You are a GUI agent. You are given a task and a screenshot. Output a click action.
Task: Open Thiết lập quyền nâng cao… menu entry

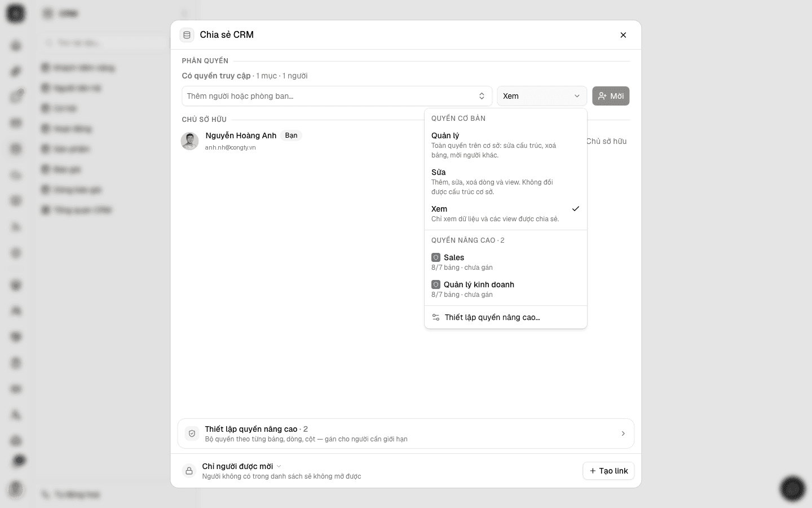click(x=505, y=317)
